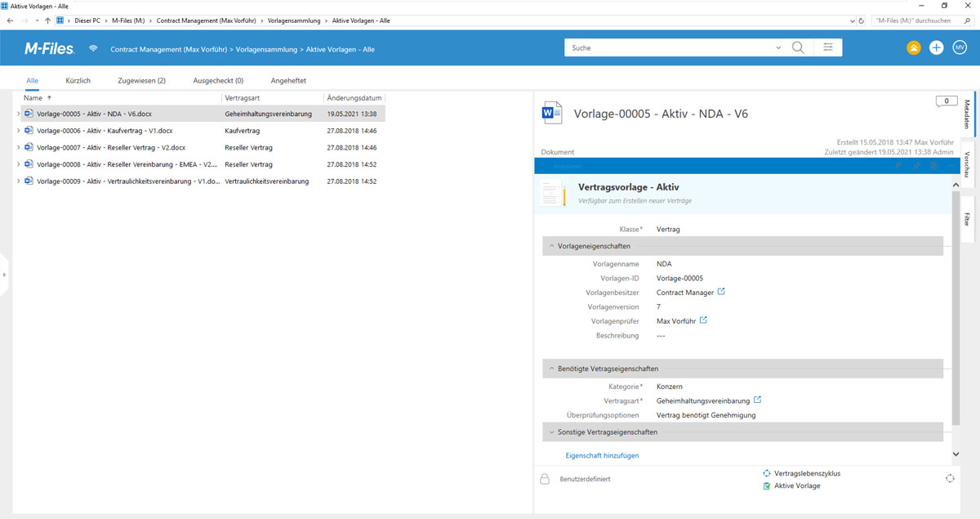
Task: Click the Word icon of Vorlage-00005 NDA row
Action: (29, 114)
